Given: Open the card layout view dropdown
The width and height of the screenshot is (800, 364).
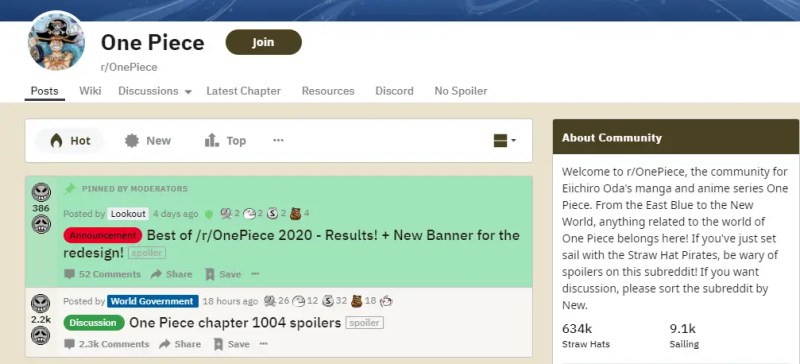Looking at the screenshot, I should pyautogui.click(x=505, y=141).
